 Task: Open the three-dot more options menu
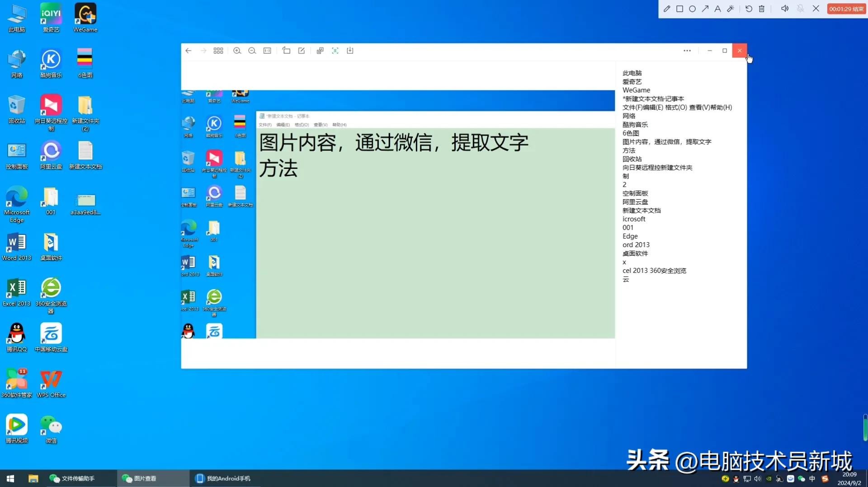(687, 51)
